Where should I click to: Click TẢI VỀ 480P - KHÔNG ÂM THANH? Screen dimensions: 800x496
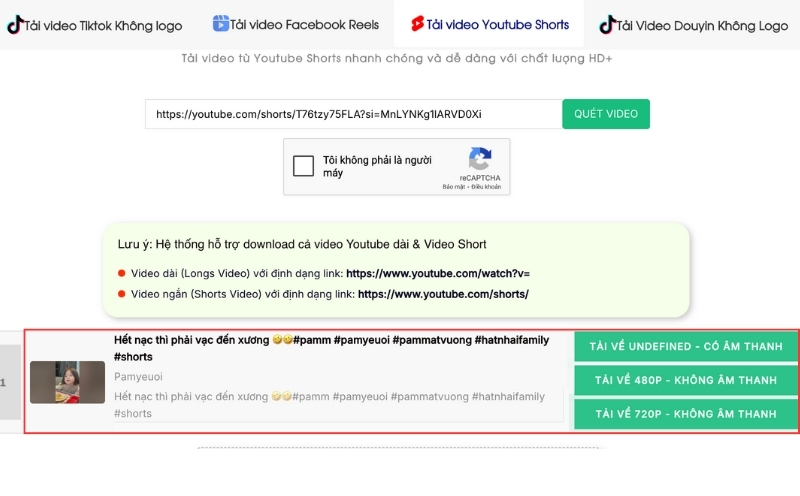pyautogui.click(x=686, y=380)
